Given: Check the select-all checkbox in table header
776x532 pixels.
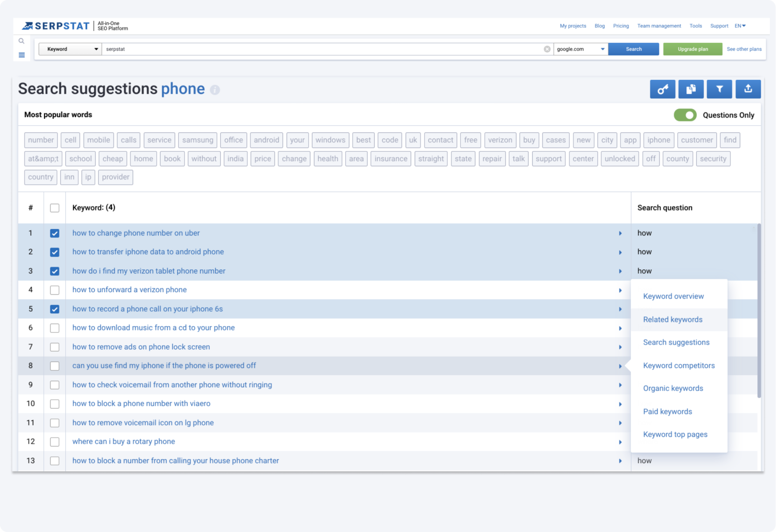Looking at the screenshot, I should pyautogui.click(x=55, y=208).
